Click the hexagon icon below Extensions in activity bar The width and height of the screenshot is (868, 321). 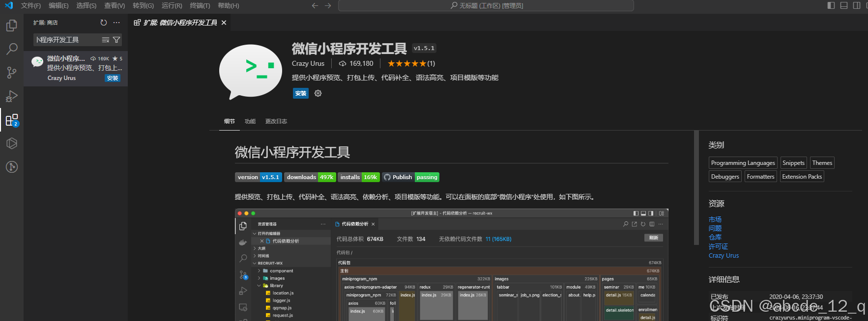coord(12,143)
